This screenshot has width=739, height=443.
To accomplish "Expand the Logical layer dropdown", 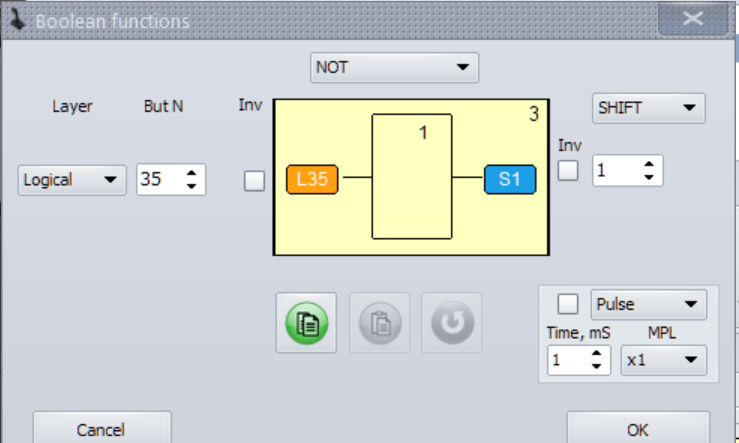I will (x=72, y=181).
